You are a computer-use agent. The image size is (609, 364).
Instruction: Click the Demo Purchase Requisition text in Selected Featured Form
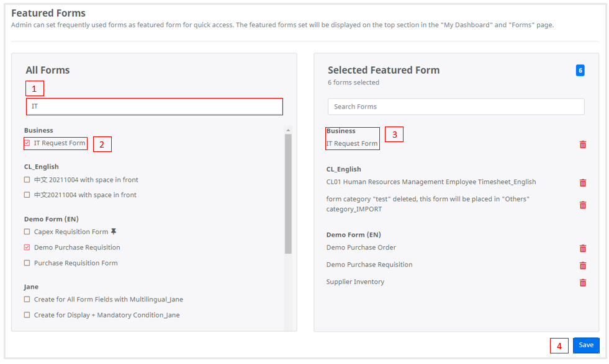pyautogui.click(x=369, y=265)
